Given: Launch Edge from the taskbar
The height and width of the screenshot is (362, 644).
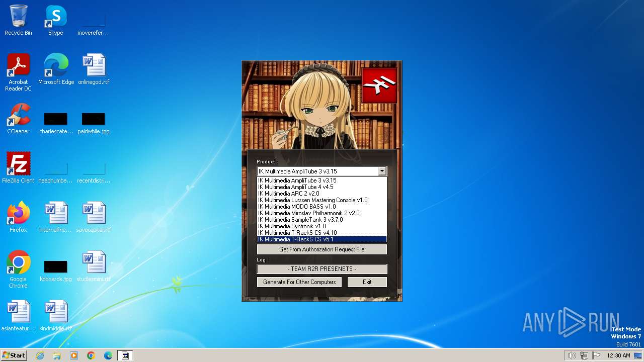Looking at the screenshot, I should [x=108, y=355].
